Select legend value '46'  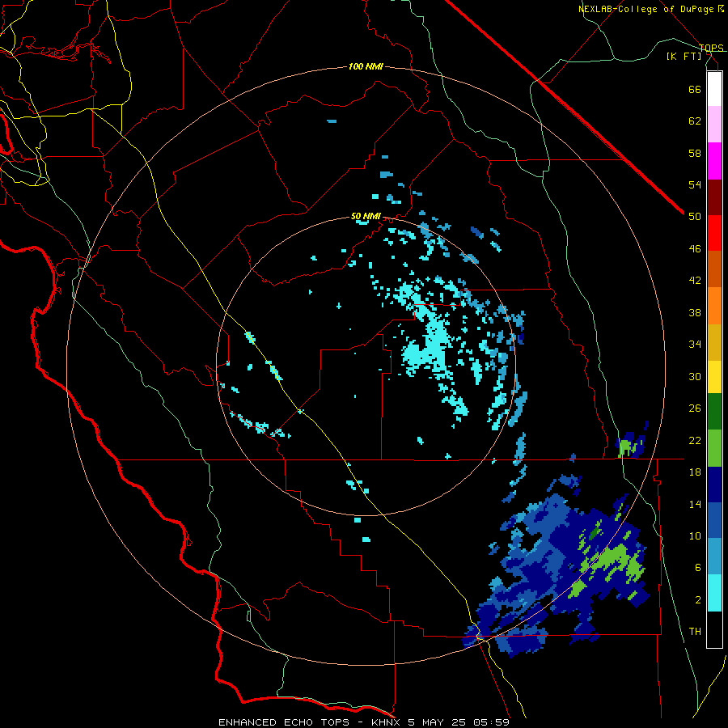click(695, 249)
